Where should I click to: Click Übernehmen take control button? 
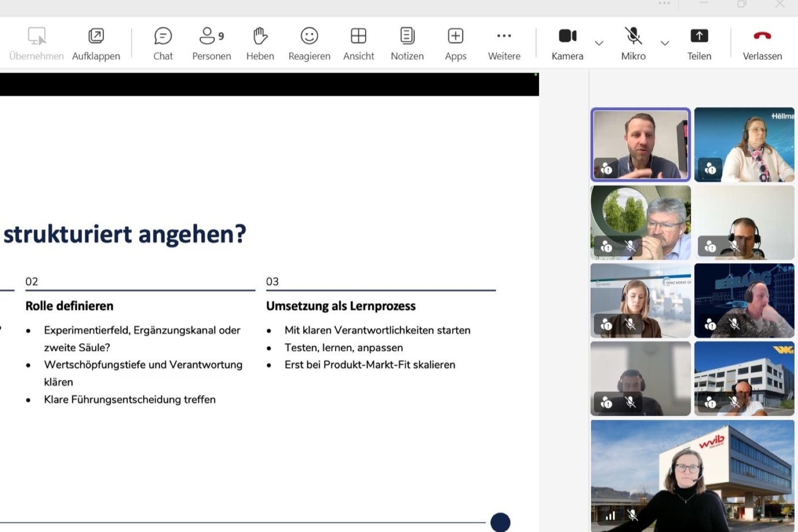click(36, 43)
